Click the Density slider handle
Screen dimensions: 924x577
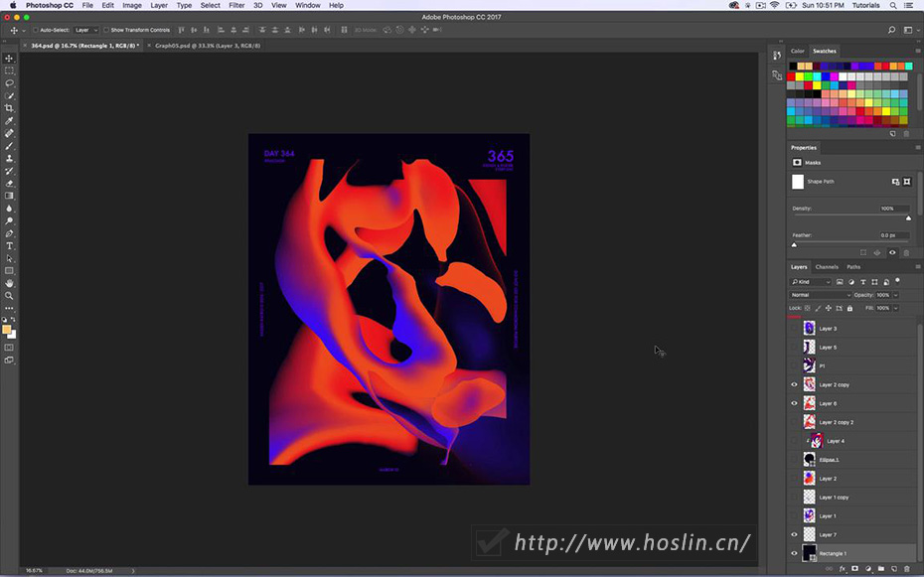(x=908, y=218)
